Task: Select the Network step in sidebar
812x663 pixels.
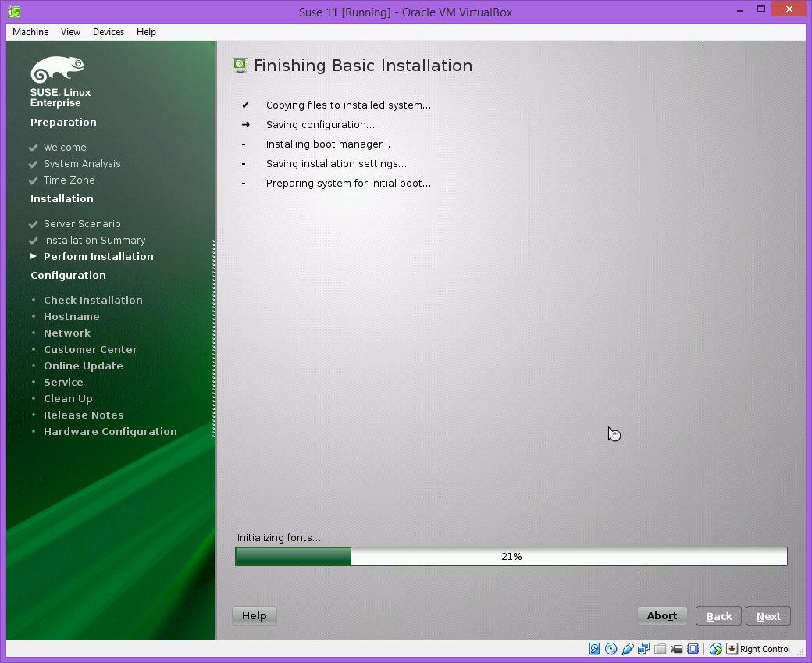Action: click(x=67, y=333)
